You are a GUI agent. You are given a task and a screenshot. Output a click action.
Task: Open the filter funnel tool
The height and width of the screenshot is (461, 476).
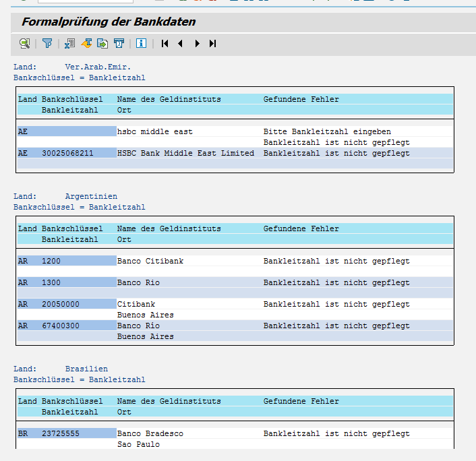point(47,44)
